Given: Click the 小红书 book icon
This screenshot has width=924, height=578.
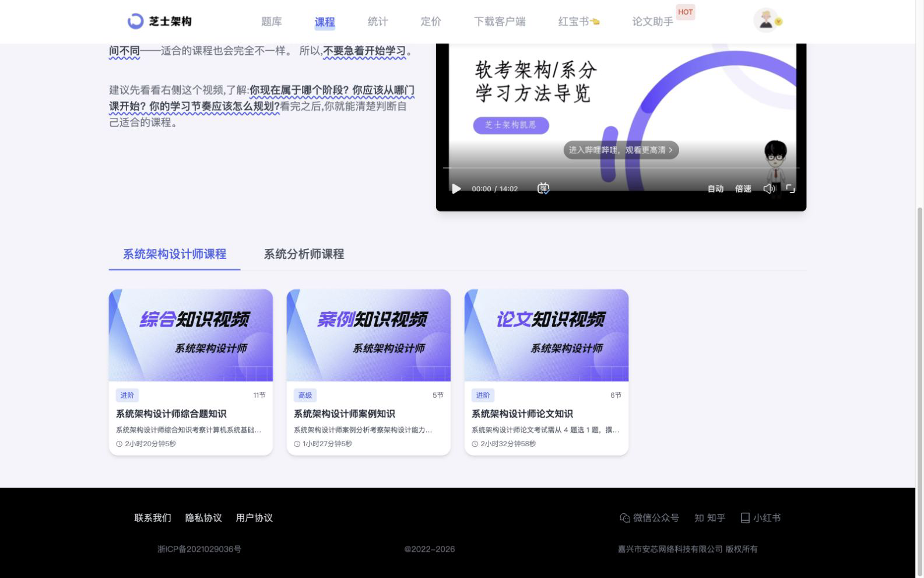Looking at the screenshot, I should click(745, 518).
